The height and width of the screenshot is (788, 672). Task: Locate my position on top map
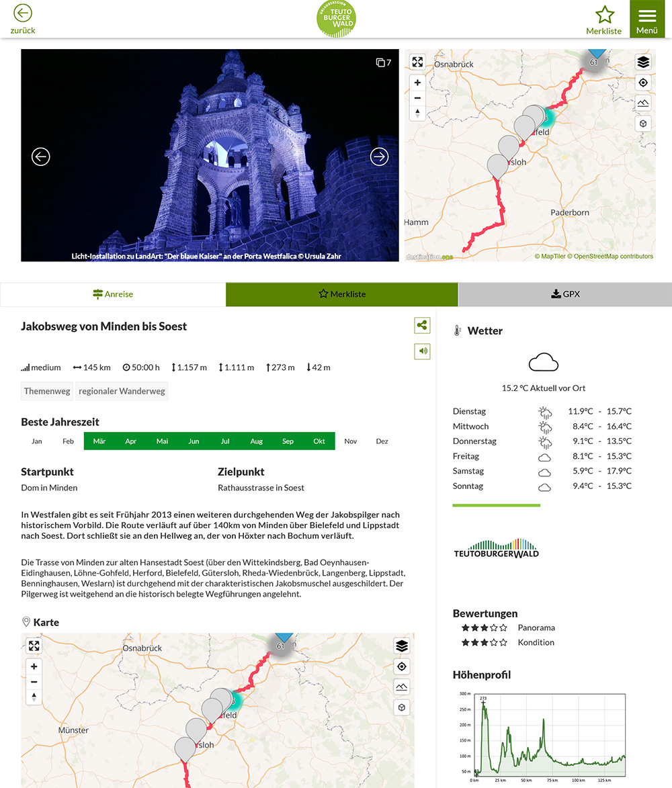tap(643, 83)
